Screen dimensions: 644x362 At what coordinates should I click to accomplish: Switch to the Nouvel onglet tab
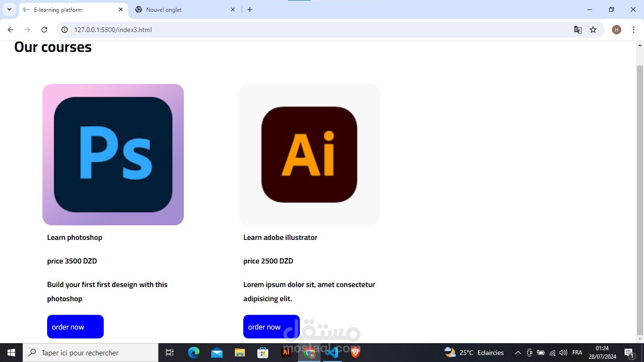[x=185, y=9]
